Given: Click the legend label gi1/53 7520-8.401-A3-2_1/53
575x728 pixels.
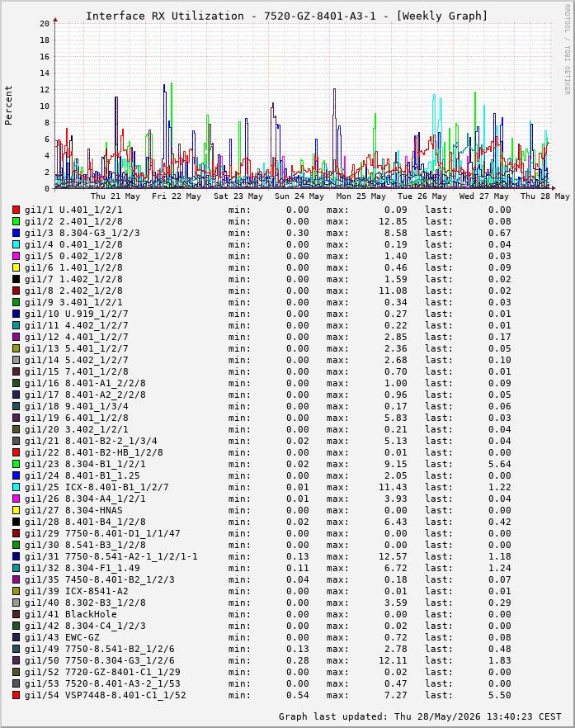Looking at the screenshot, I should pos(102,684).
